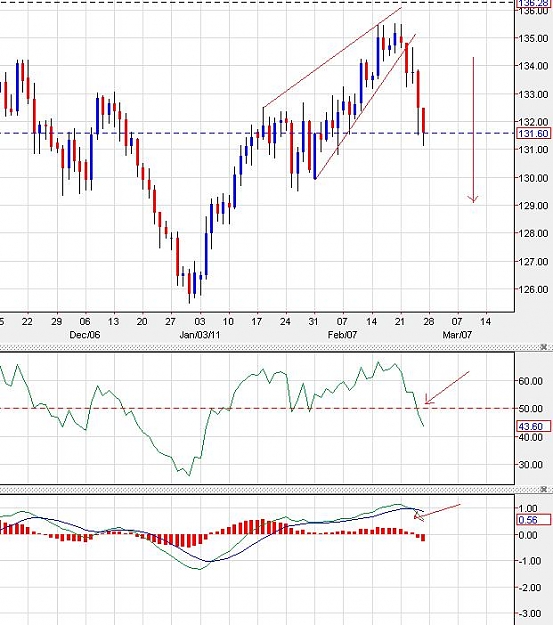
Task: Select the 126.00 price axis value
Action: (533, 289)
